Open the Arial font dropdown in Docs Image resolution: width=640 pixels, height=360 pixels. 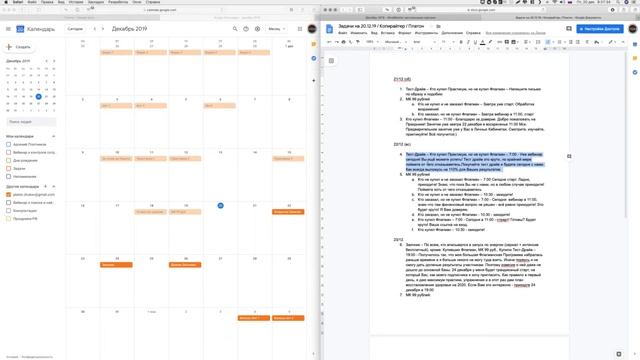tap(424, 42)
